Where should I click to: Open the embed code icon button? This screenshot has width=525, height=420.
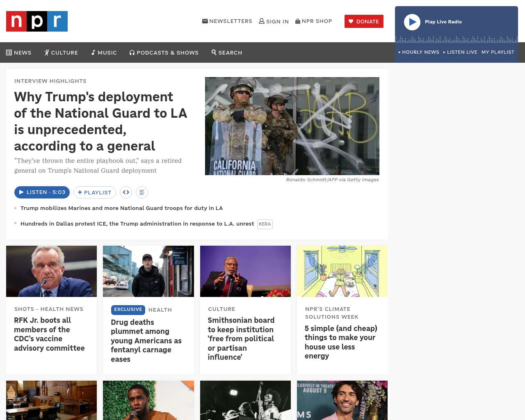(x=126, y=192)
